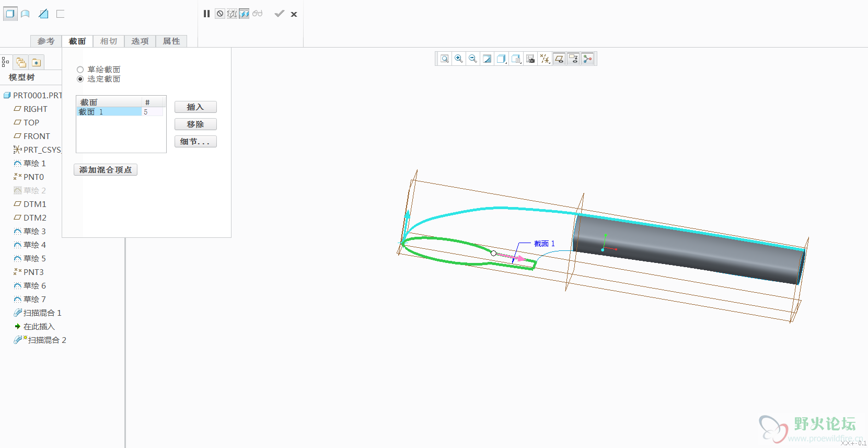Click the verify glasses preview icon
Image resolution: width=868 pixels, height=448 pixels.
tap(257, 14)
